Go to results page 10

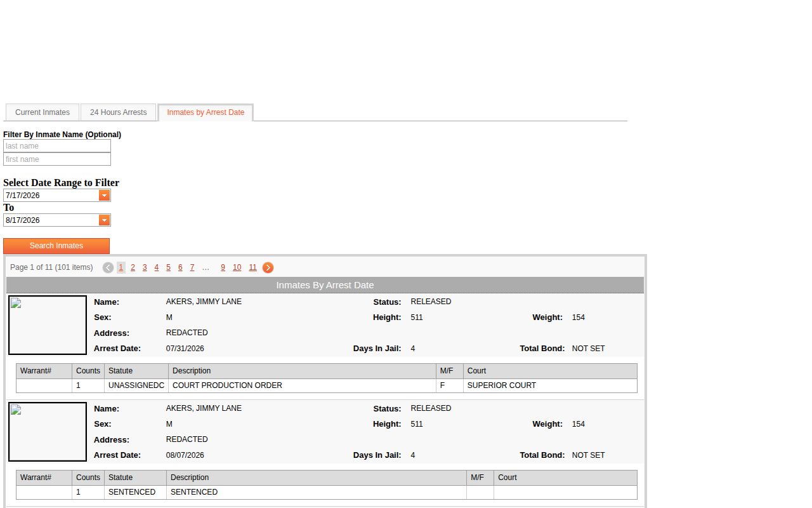[x=237, y=268]
